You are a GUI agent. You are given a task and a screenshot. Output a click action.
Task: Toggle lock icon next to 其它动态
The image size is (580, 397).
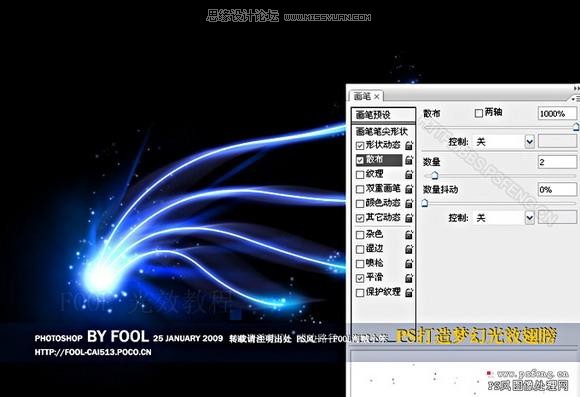point(409,218)
